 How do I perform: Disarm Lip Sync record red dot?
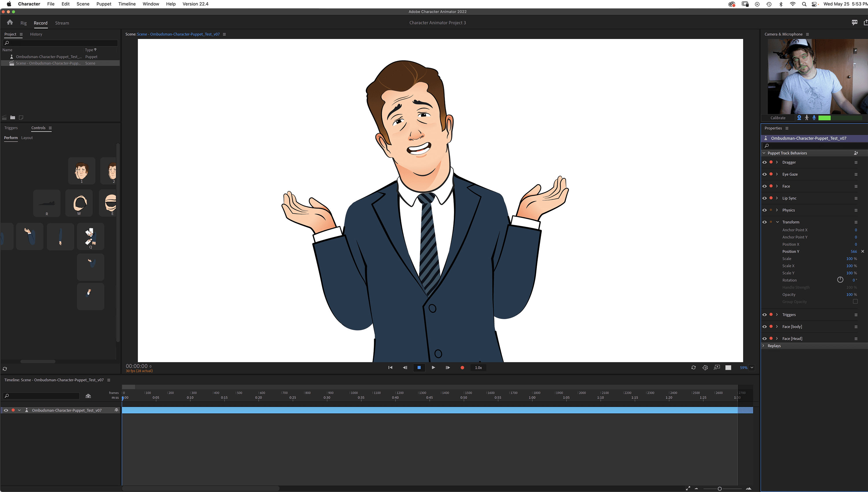[771, 198]
